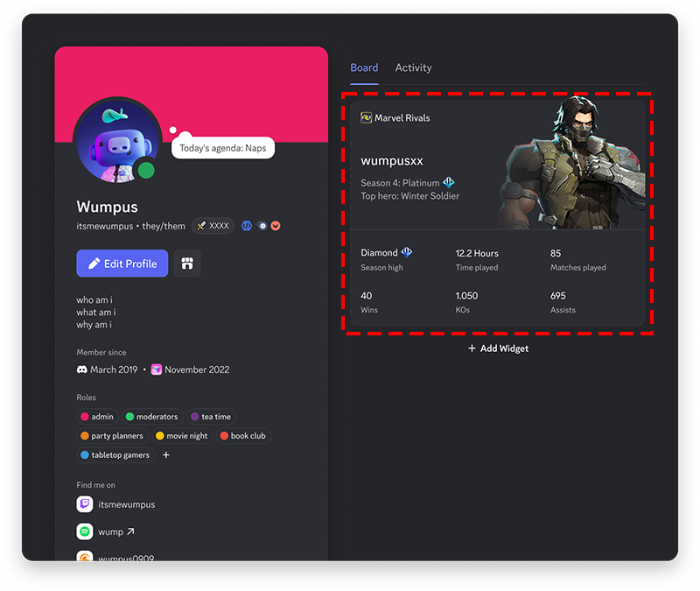
Task: Click the Marvel Rivals game icon
Action: coord(366,117)
